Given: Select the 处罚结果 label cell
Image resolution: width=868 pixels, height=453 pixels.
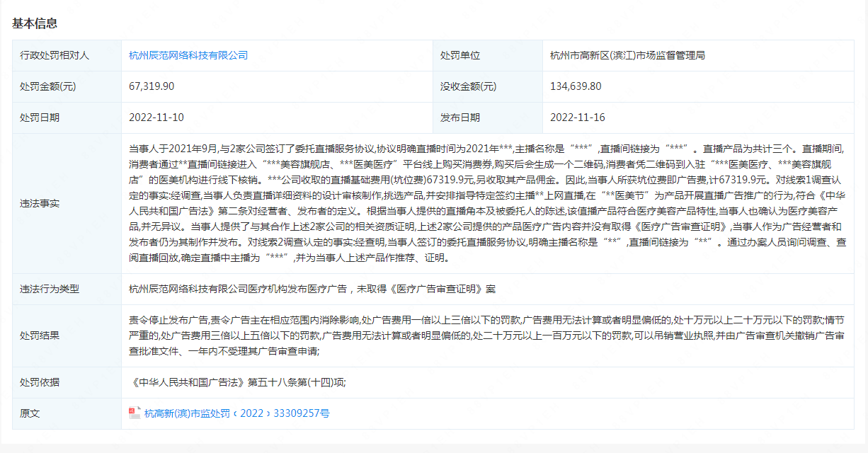Looking at the screenshot, I should [x=67, y=336].
